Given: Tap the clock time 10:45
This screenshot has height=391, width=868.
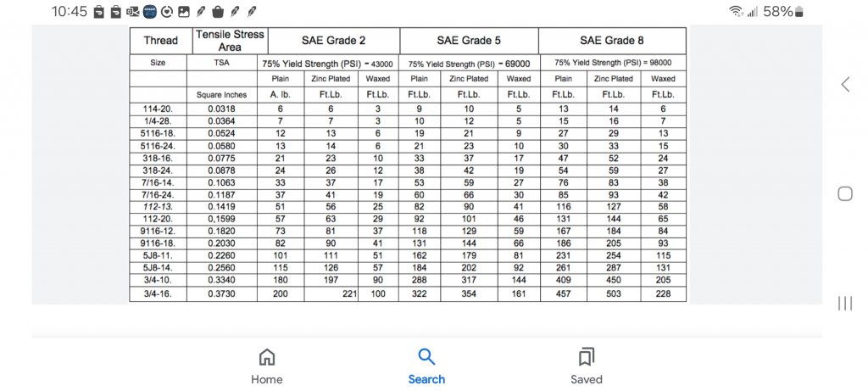Looking at the screenshot, I should coord(70,12).
